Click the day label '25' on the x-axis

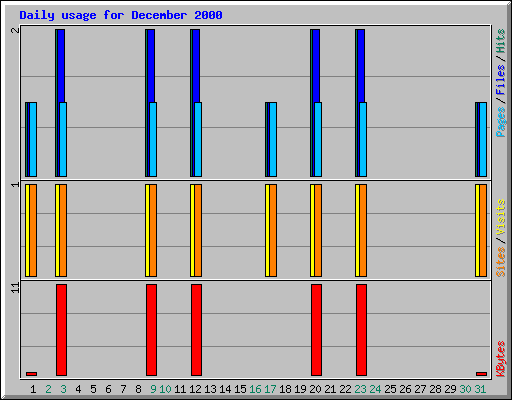click(390, 389)
